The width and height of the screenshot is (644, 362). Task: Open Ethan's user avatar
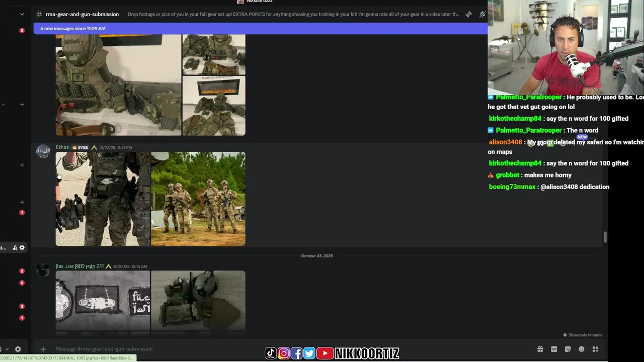pyautogui.click(x=43, y=151)
